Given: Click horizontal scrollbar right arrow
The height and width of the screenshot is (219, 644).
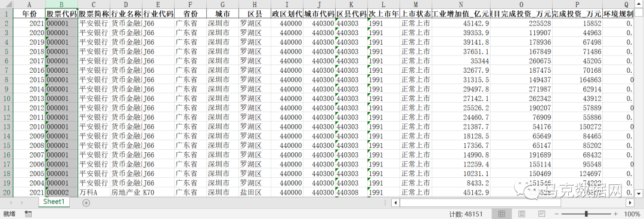Looking at the screenshot, I should 630,202.
